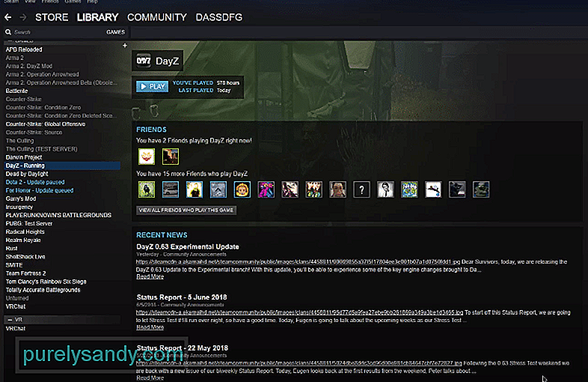This screenshot has width=588, height=382.
Task: Open the Status Report - 5 June 2018 headline
Action: (x=182, y=297)
